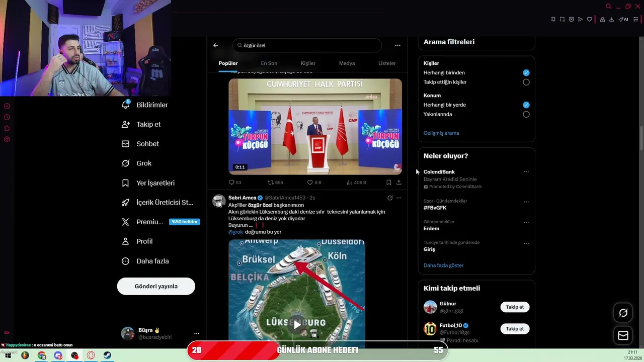This screenshot has width=644, height=362.
Task: Share the CHP video post
Action: click(399, 183)
